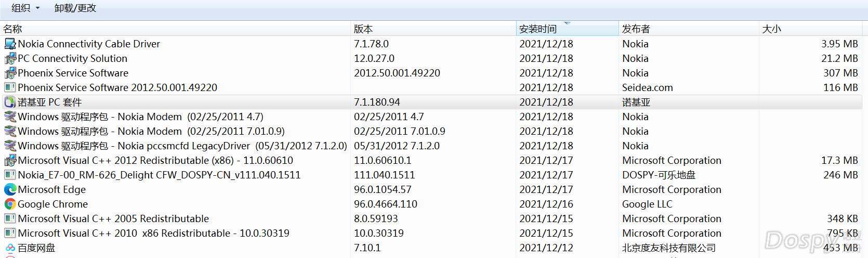
Task: Open the 组织 dropdown menu
Action: pyautogui.click(x=25, y=8)
